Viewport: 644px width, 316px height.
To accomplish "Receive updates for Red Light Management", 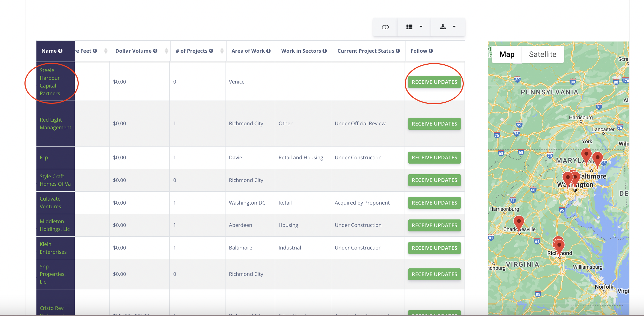I will tap(434, 124).
